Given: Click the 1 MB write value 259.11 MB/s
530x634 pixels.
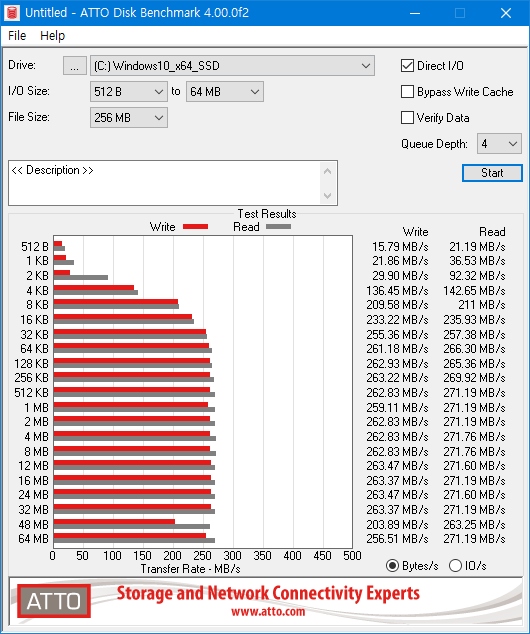Looking at the screenshot, I should 397,408.
